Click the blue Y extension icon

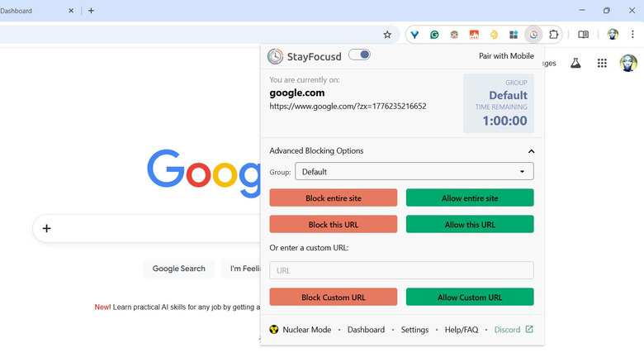click(414, 35)
